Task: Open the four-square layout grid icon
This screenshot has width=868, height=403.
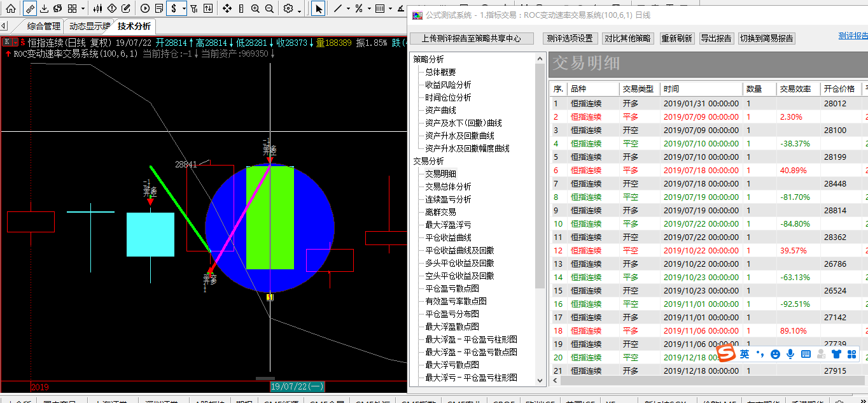Action: coord(72,8)
